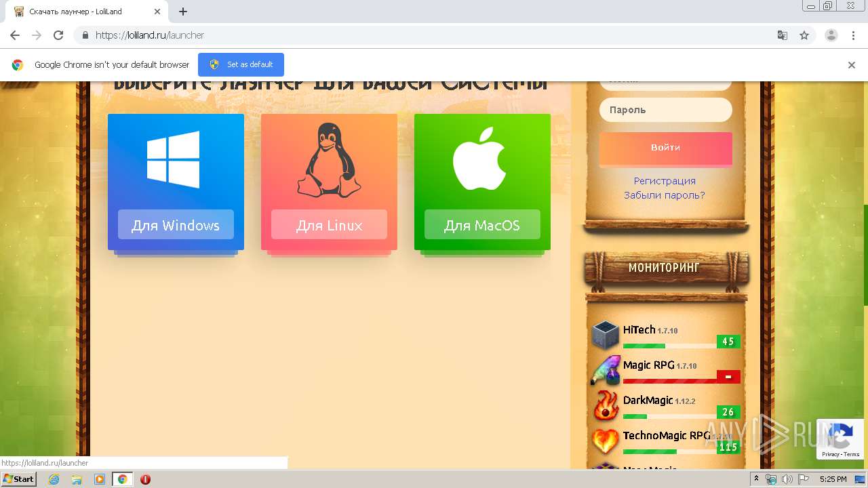Focus the Пароль password field

pyautogui.click(x=665, y=110)
